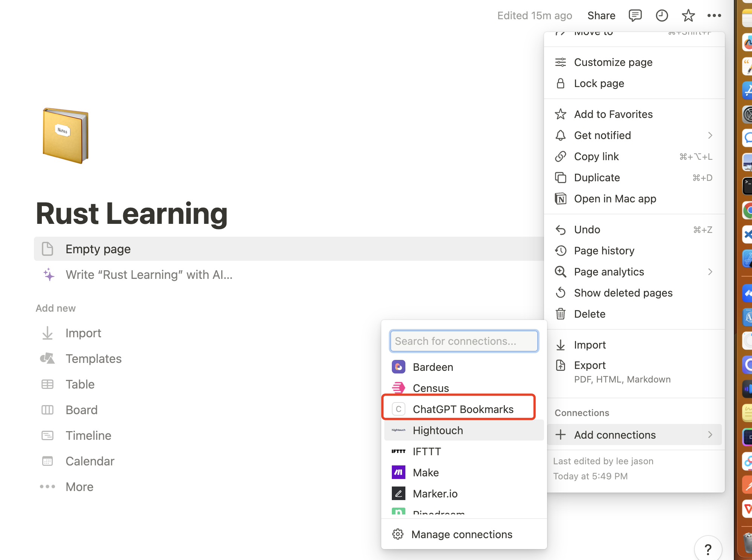
Task: Add a new Timeline view
Action: coord(88,435)
